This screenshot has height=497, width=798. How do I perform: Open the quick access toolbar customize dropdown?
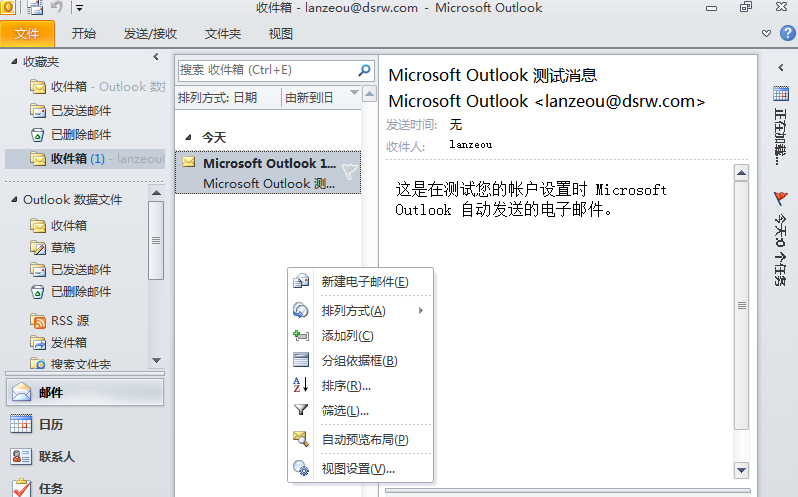pos(79,8)
